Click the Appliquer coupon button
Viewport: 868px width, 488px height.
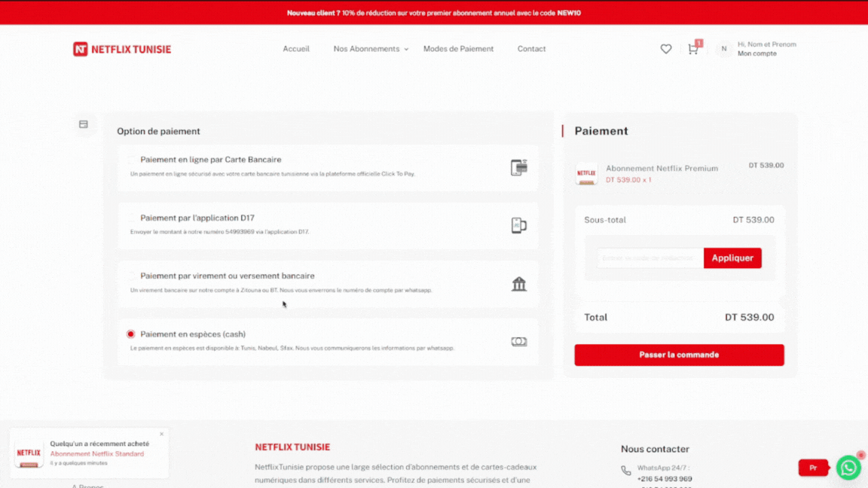[732, 258]
